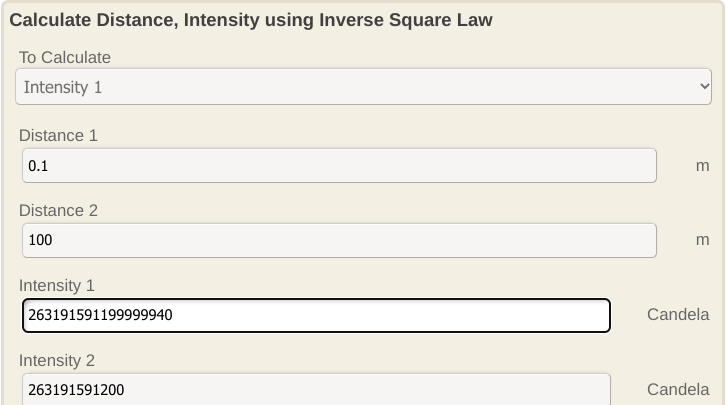Click the 'm' unit beside Distance 1

click(x=702, y=166)
